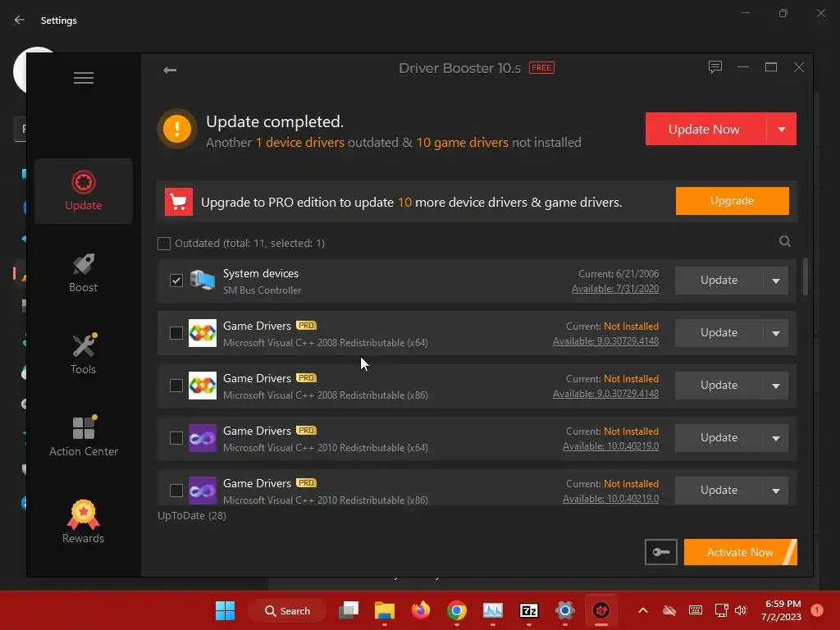Viewport: 840px width, 630px height.
Task: Update Visual C++ 2010 Redistributable (x86)
Action: coord(719,491)
